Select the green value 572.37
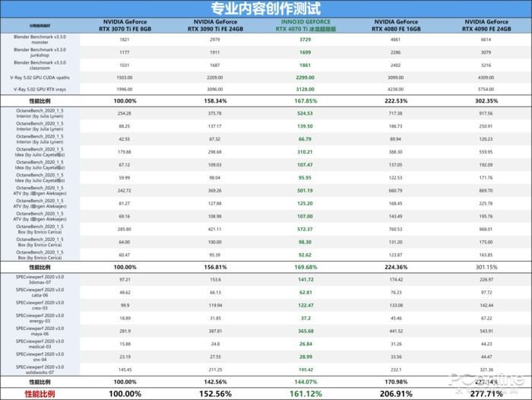532x400 pixels. click(x=305, y=230)
